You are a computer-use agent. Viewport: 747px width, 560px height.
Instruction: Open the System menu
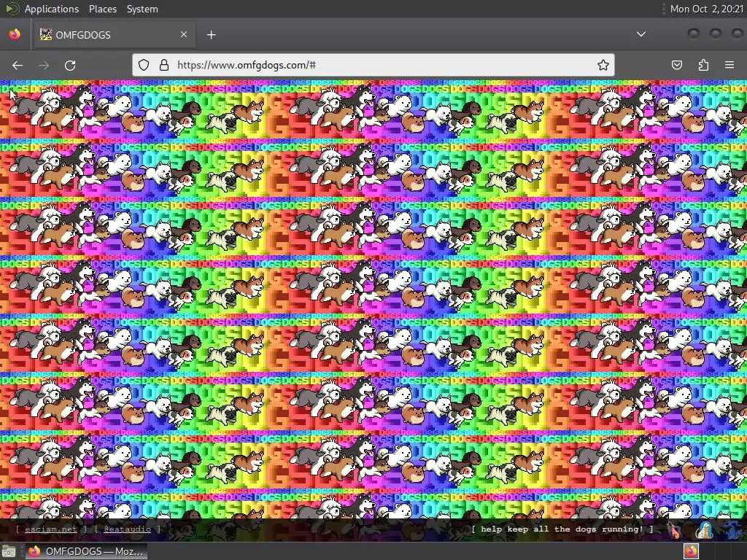142,9
